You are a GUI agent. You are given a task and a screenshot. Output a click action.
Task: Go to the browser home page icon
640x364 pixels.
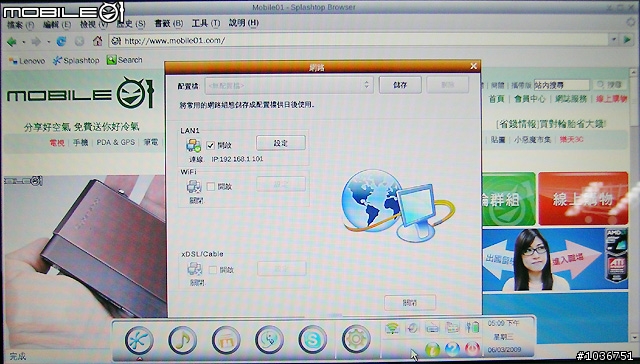click(97, 41)
